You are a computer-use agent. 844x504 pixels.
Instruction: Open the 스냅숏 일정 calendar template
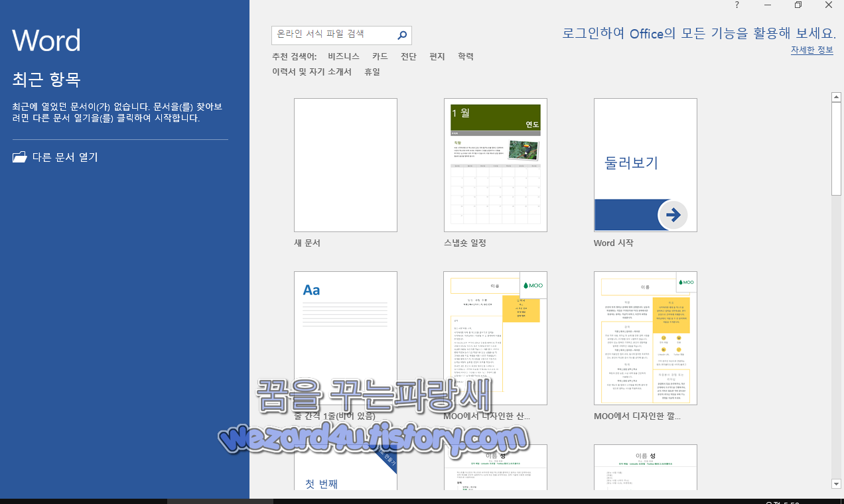(x=496, y=165)
